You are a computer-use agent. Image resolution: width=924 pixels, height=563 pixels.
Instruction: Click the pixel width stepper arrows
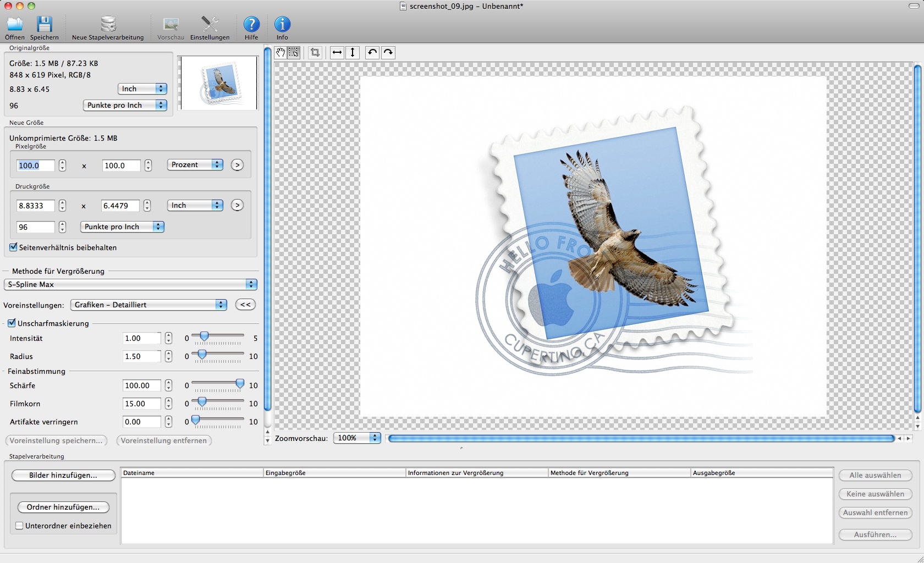(x=63, y=165)
